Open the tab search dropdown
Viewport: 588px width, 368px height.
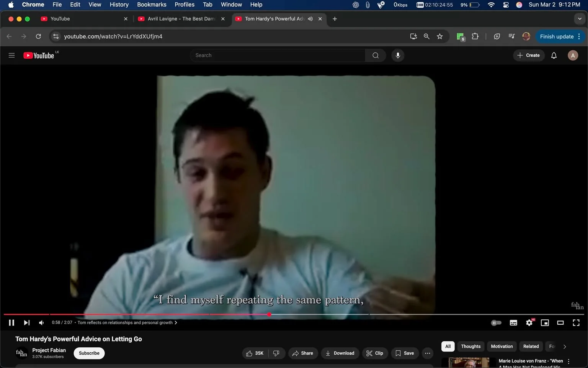pos(580,19)
